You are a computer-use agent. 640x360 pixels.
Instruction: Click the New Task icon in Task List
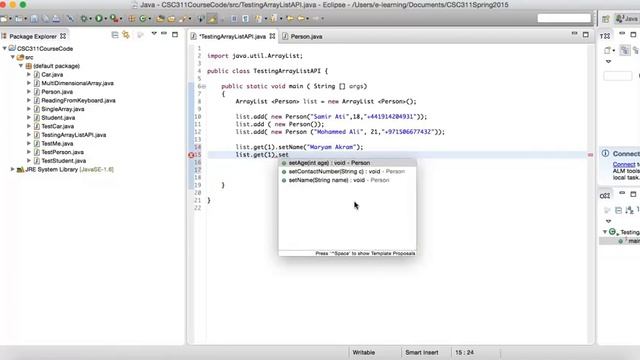pos(608,50)
